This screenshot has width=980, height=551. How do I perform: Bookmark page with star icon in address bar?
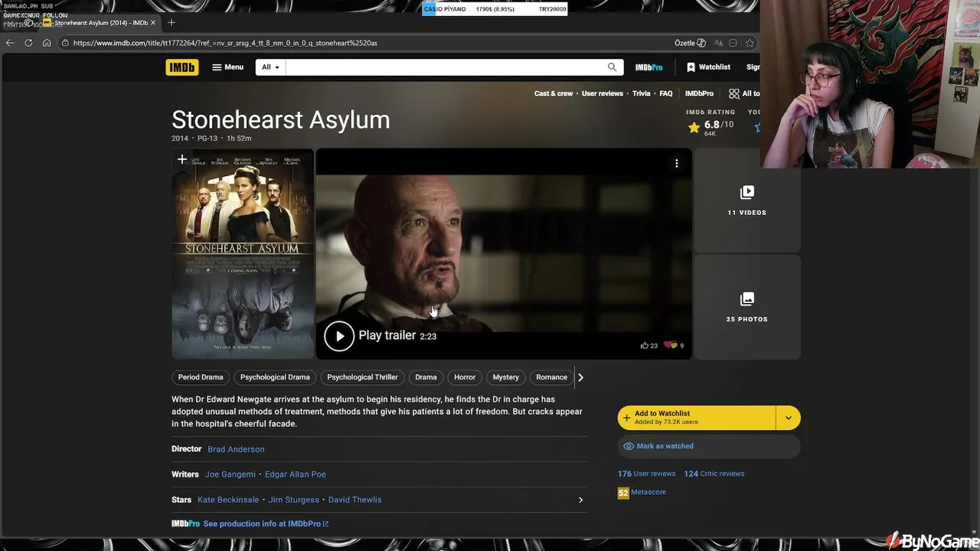coord(750,43)
